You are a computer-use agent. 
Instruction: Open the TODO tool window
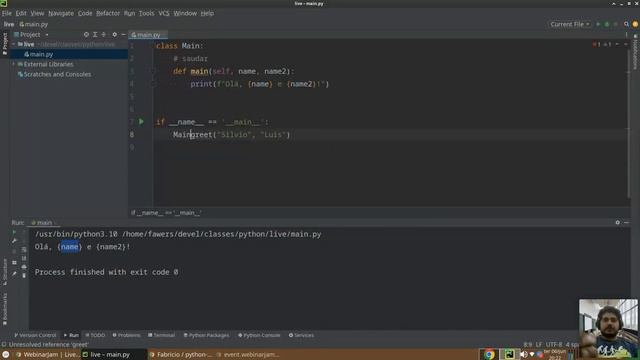click(x=95, y=335)
